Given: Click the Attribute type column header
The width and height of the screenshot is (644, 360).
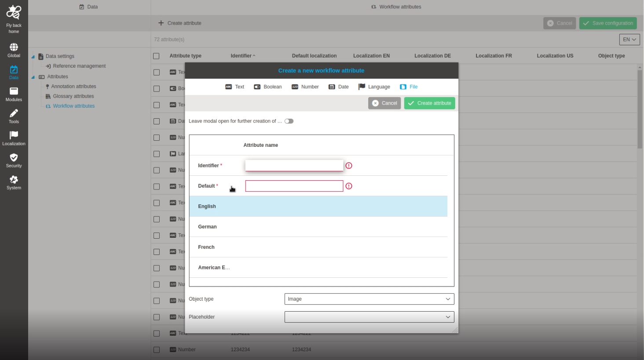Looking at the screenshot, I should coord(185,56).
